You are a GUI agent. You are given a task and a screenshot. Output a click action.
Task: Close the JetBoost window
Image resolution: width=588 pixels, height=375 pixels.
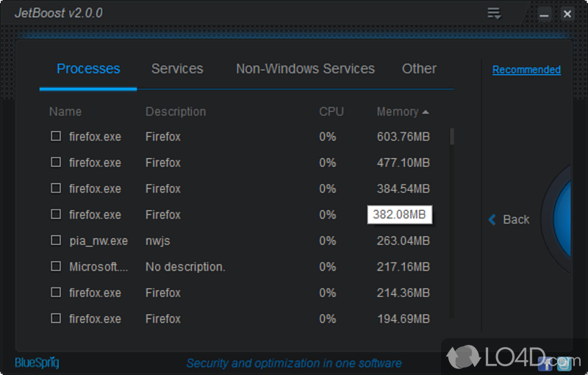click(x=567, y=14)
